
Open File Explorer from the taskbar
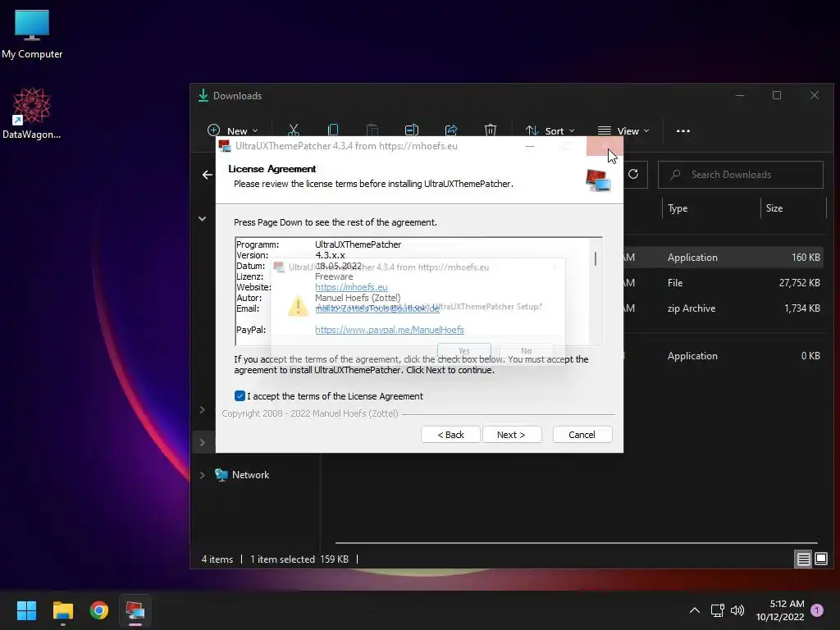62,610
